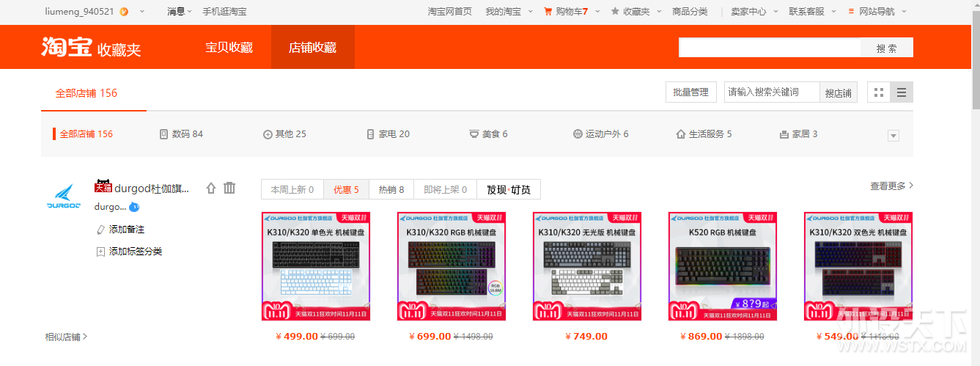Open the durgod杜伽旗... shop name link
This screenshot has width=980, height=366.
[152, 188]
